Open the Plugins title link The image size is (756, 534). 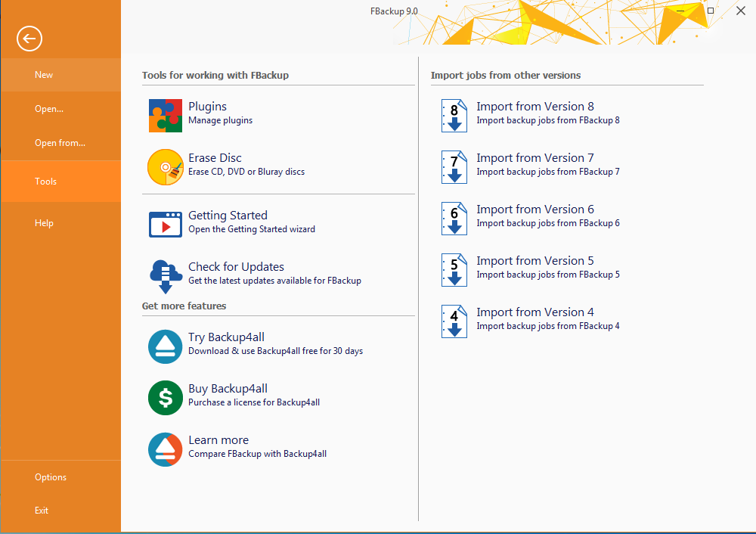click(x=207, y=107)
